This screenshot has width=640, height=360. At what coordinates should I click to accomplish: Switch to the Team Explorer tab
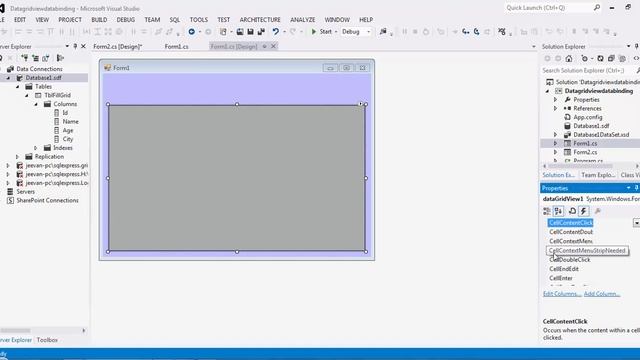click(598, 175)
